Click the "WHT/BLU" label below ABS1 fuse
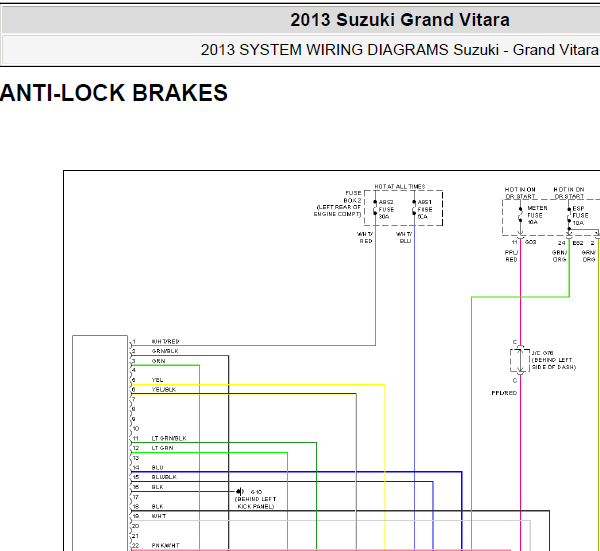The image size is (600, 551). coord(404,237)
